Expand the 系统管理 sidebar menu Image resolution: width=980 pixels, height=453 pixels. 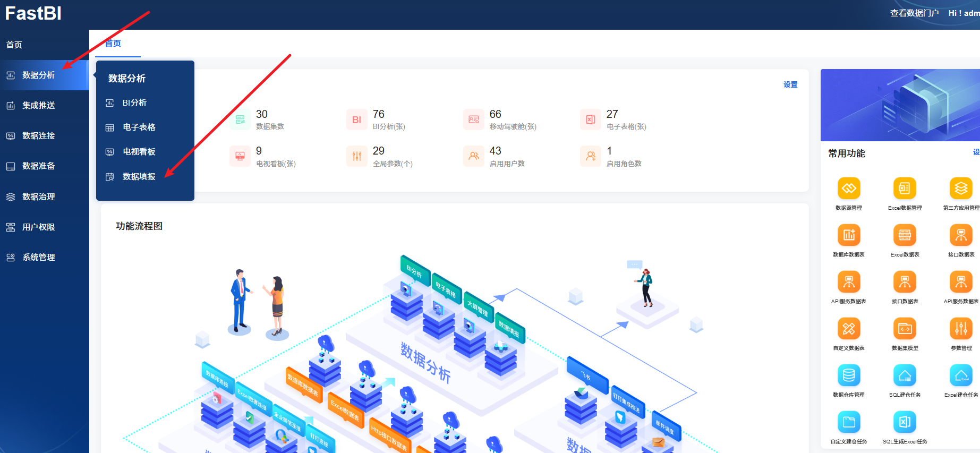[x=39, y=258]
